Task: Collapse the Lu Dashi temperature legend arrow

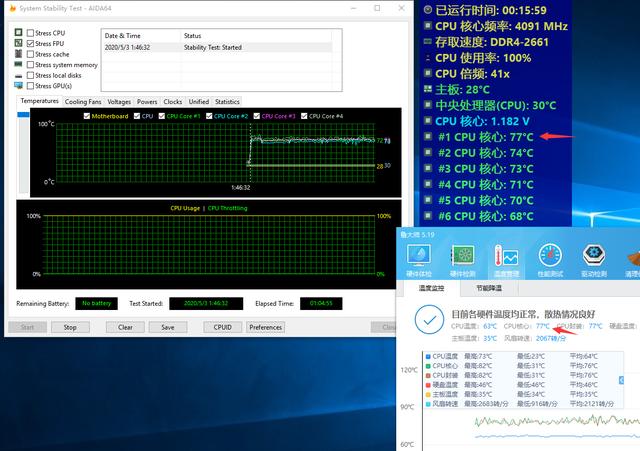Action: coord(621,380)
